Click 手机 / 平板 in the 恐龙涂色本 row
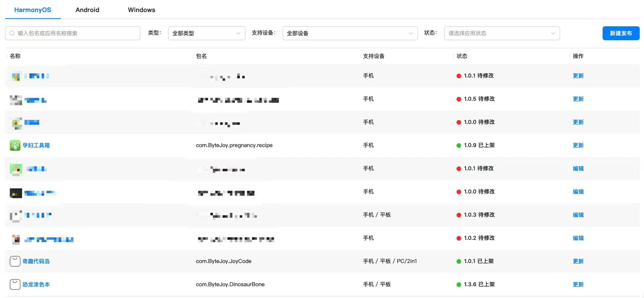 [x=377, y=284]
